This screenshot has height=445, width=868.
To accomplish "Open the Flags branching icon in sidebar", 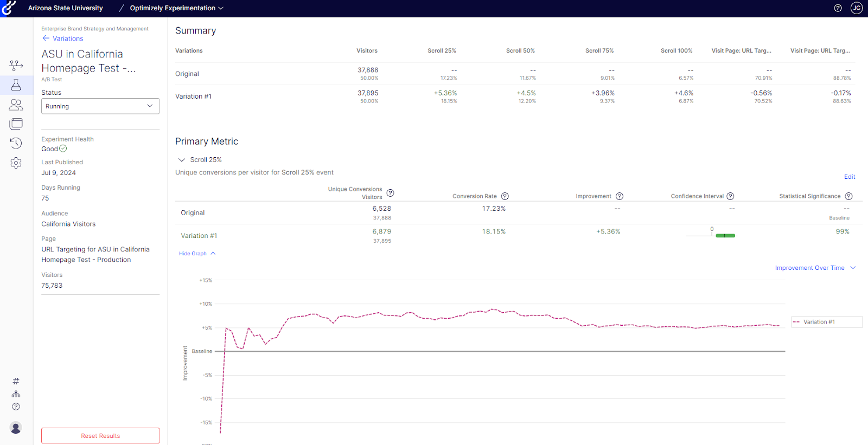I will (x=16, y=66).
